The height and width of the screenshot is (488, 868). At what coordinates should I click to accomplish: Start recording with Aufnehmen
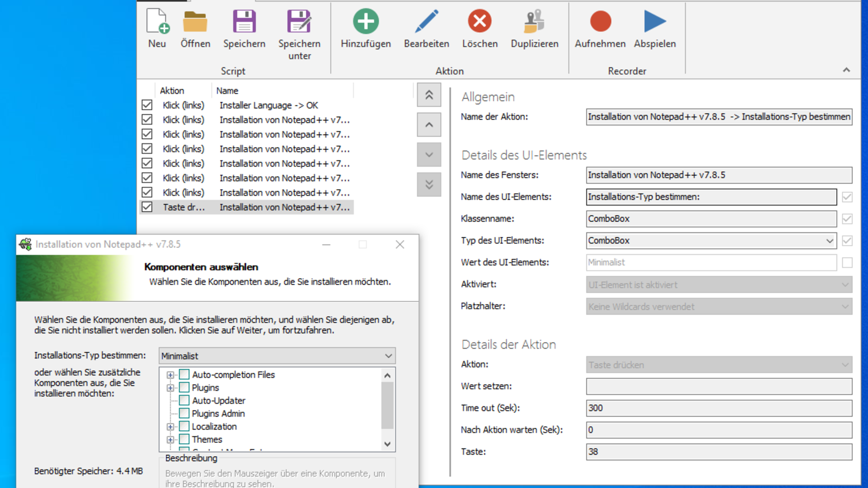[600, 28]
